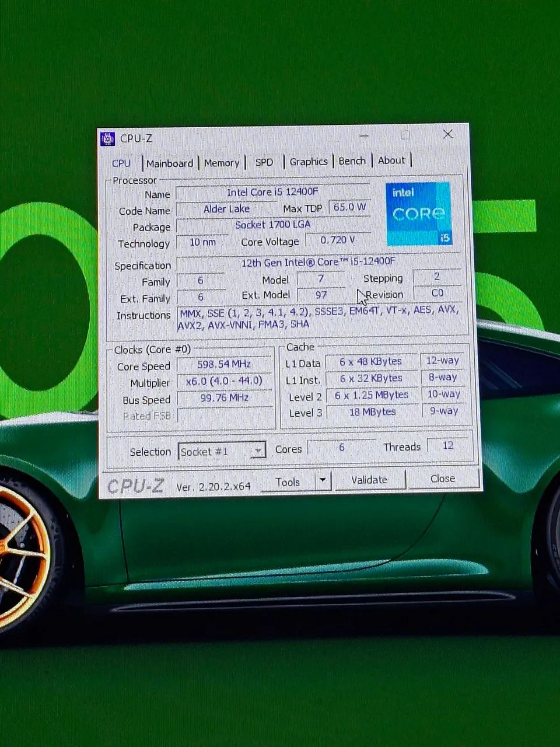
Task: Click the Core Speed value 598.54 MHz
Action: tap(224, 365)
